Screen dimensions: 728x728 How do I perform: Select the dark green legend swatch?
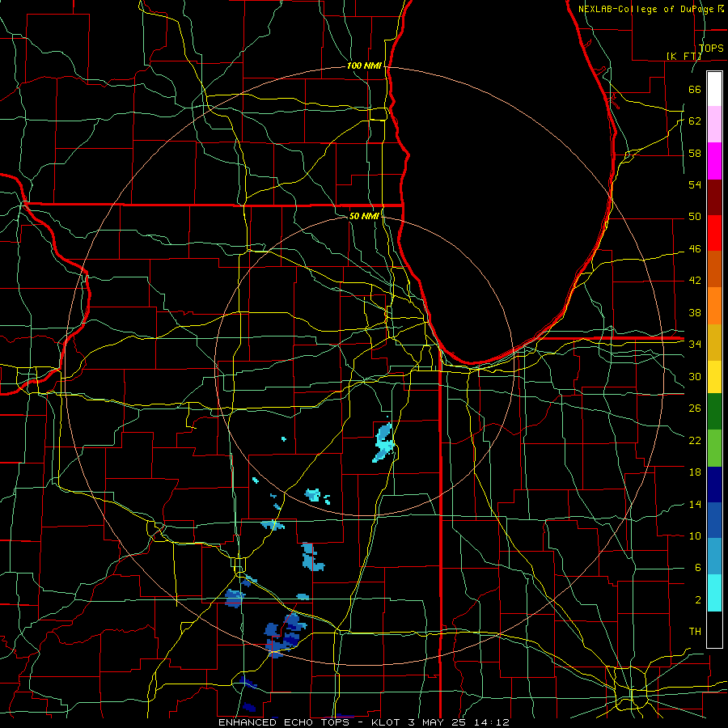(x=714, y=412)
